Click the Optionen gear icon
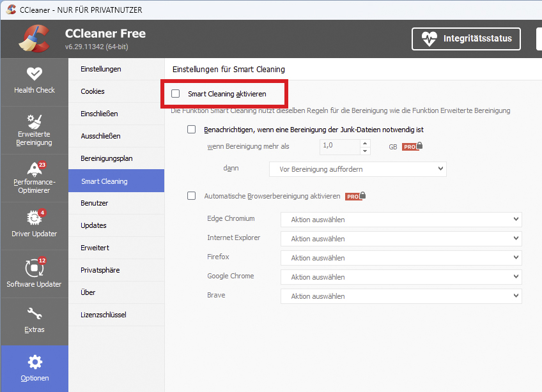This screenshot has width=542, height=392. pos(35,362)
